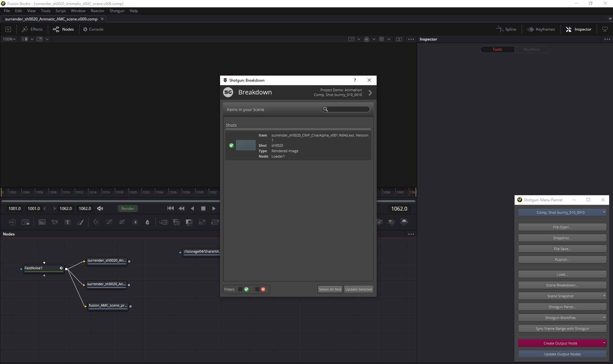
Task: Add a Brightness Contrast tool
Action: tap(135, 222)
